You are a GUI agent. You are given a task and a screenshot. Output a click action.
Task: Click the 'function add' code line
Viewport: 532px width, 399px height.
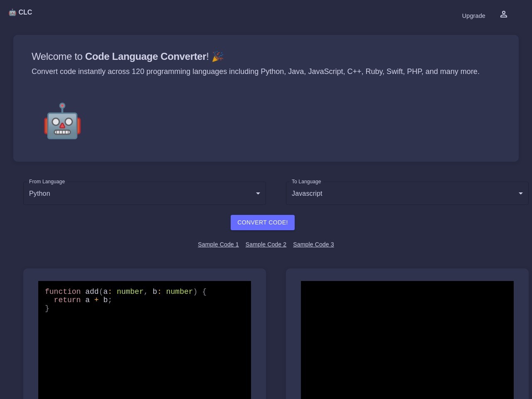coord(126,292)
